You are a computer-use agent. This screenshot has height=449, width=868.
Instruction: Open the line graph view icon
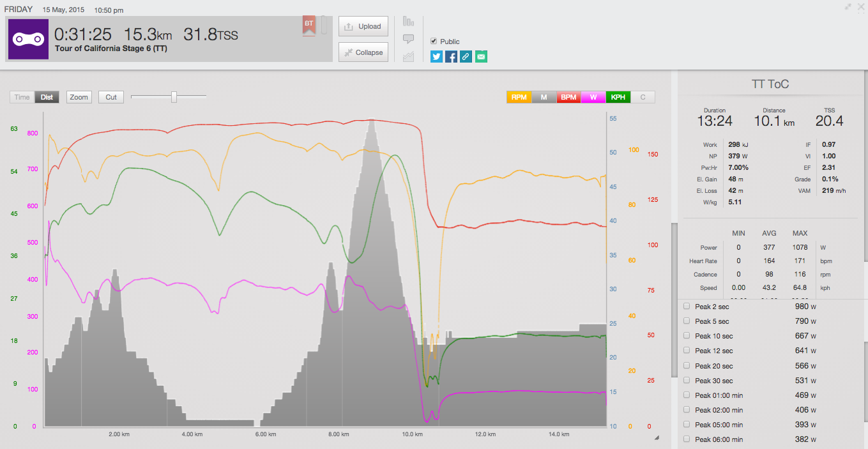[408, 56]
